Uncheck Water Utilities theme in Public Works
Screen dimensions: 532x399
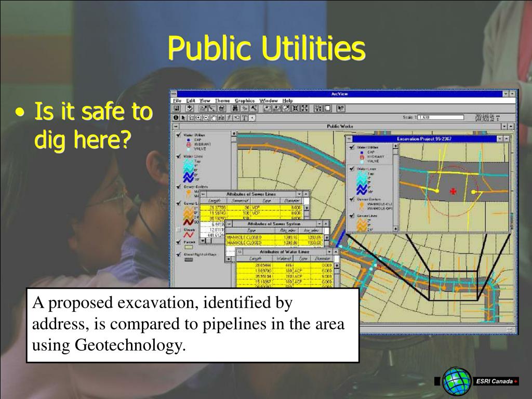(179, 135)
